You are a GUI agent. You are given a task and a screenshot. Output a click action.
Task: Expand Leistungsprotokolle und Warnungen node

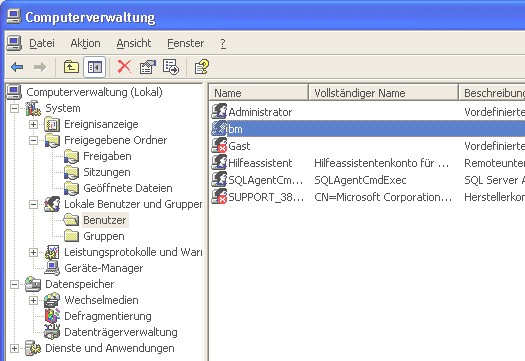click(33, 252)
